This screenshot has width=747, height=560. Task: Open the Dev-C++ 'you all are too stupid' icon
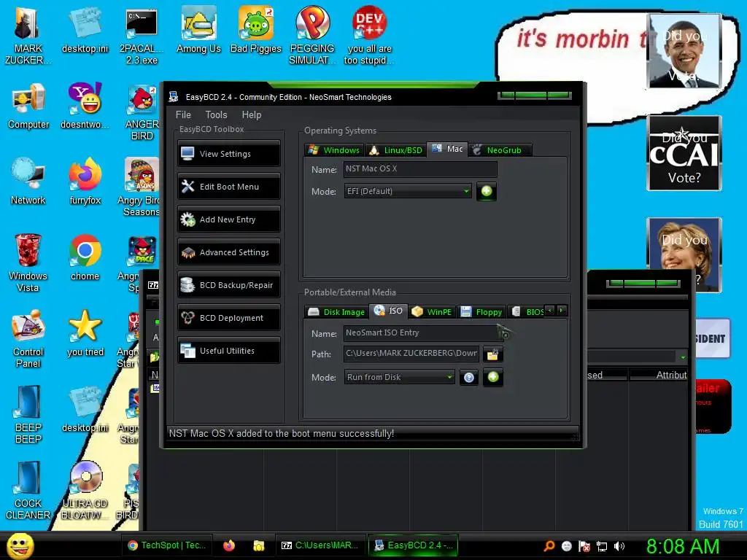[x=369, y=36]
